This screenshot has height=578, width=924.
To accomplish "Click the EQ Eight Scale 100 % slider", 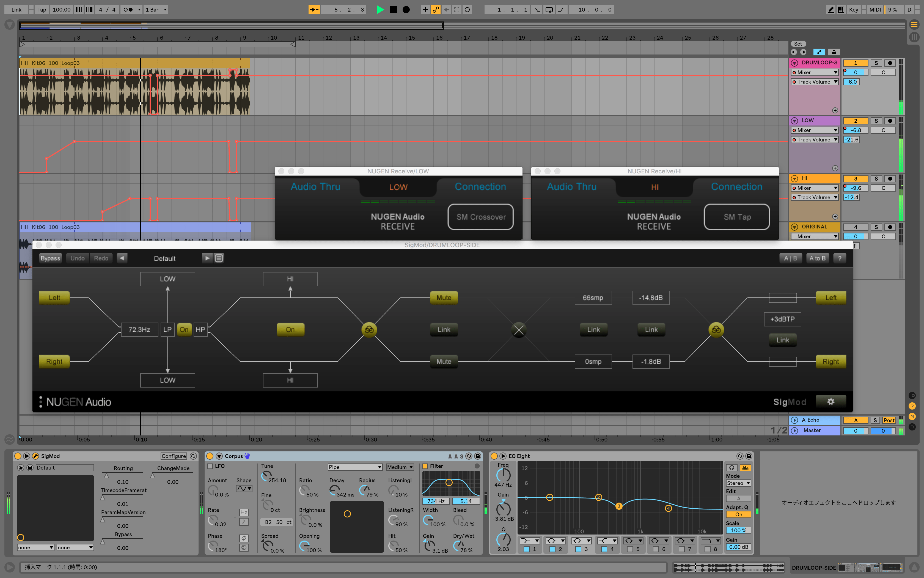I will (738, 531).
